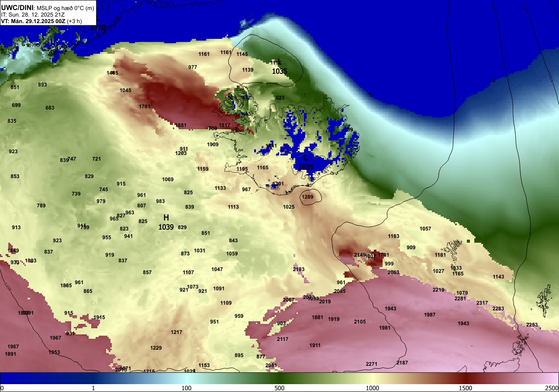Click the height value 1183

coord(393,236)
